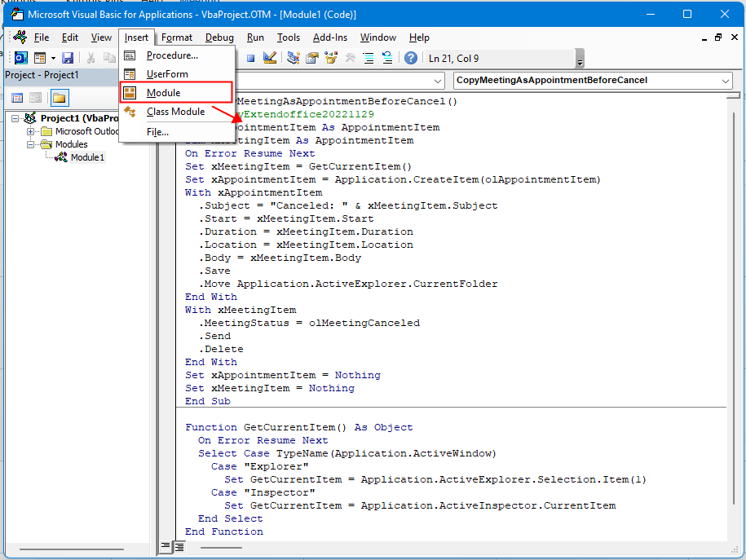
Task: Open the Run menu
Action: (x=255, y=37)
